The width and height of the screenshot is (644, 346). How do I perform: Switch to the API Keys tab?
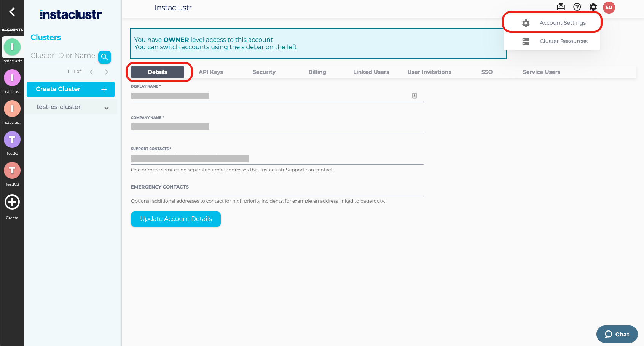(x=210, y=72)
